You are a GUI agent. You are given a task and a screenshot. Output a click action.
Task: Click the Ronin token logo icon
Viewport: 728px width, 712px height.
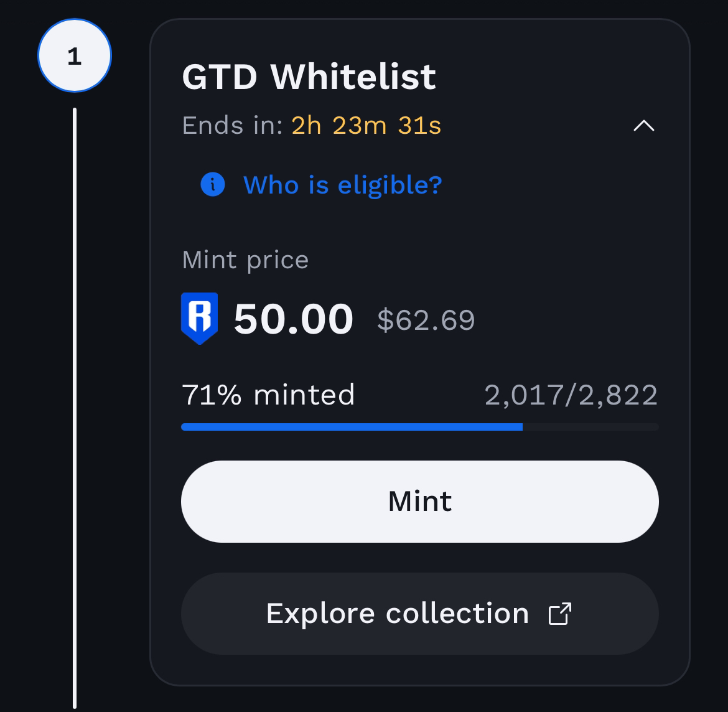click(199, 318)
